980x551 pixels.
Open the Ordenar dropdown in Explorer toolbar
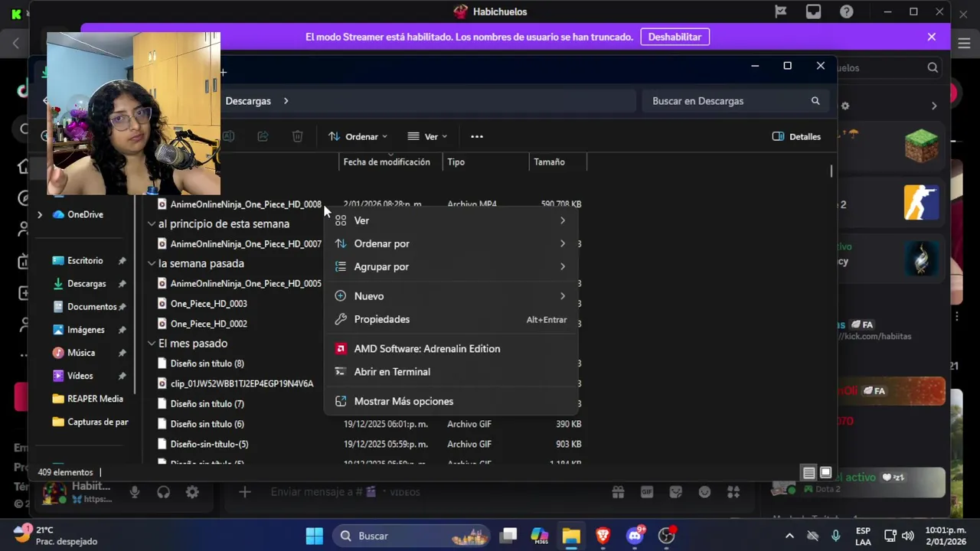358,136
